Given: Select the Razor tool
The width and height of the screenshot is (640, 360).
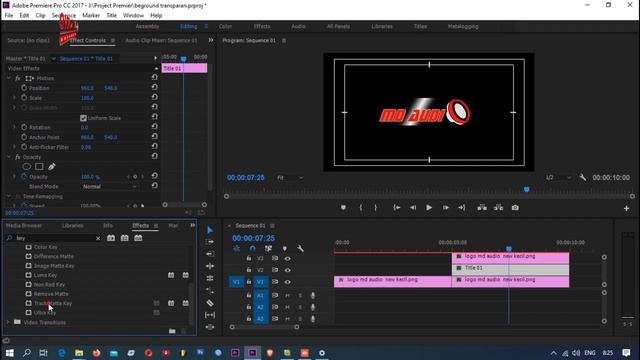Looking at the screenshot, I should click(x=210, y=303).
